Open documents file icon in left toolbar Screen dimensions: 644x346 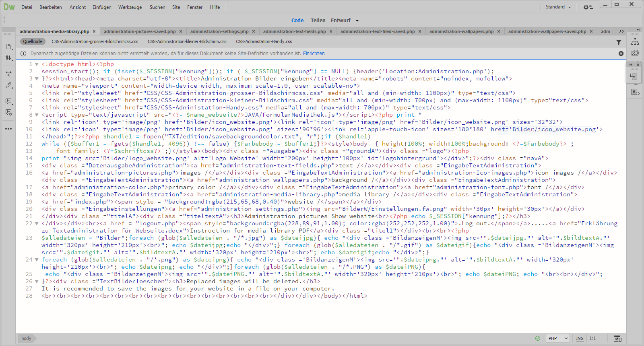point(8,47)
